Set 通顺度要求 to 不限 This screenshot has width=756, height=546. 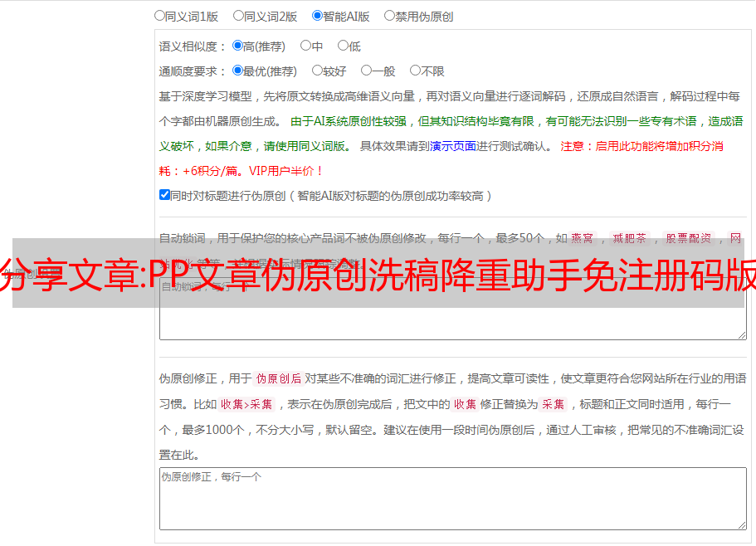coord(415,71)
